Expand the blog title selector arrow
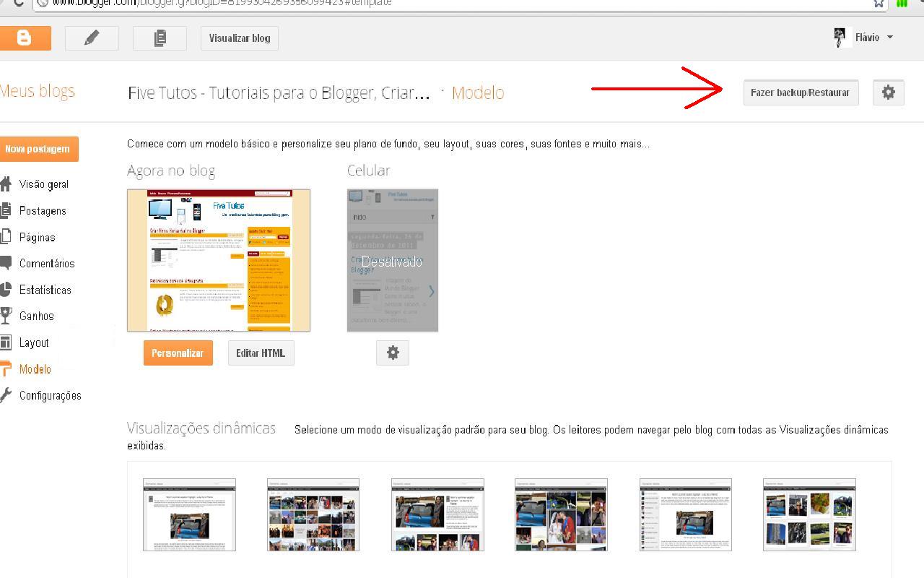The height and width of the screenshot is (578, 924). coord(443,92)
